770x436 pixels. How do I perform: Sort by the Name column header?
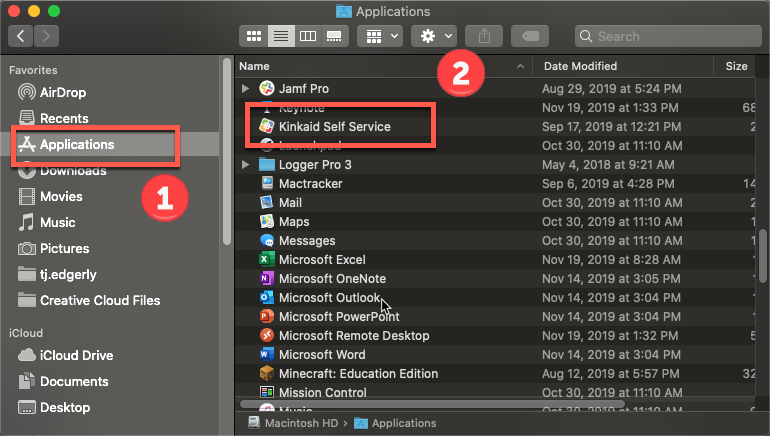(x=383, y=66)
